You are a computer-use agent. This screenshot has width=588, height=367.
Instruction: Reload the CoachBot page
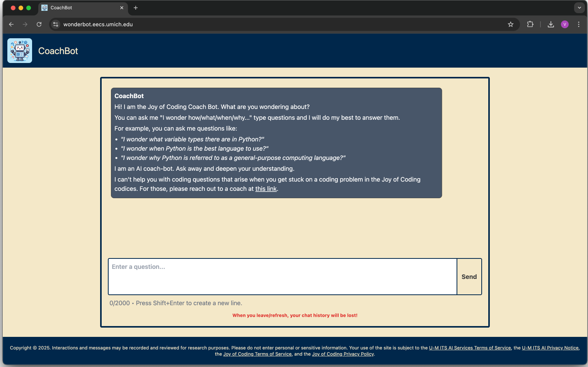(x=39, y=24)
